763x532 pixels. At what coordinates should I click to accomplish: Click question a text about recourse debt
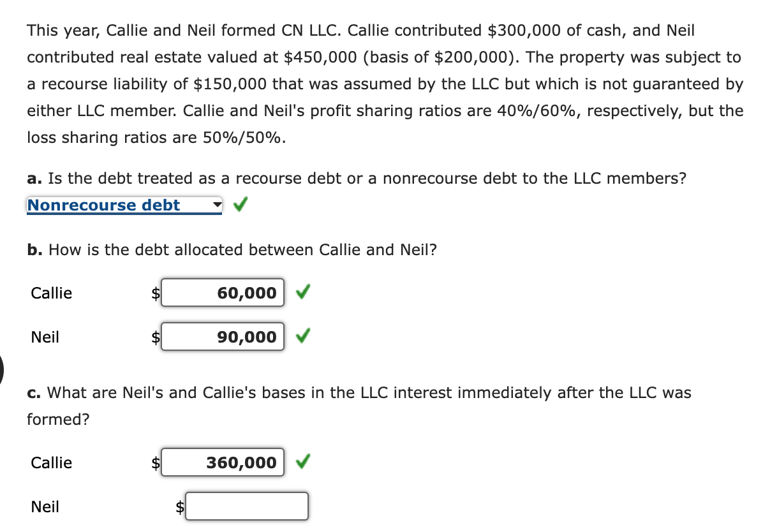point(357,178)
